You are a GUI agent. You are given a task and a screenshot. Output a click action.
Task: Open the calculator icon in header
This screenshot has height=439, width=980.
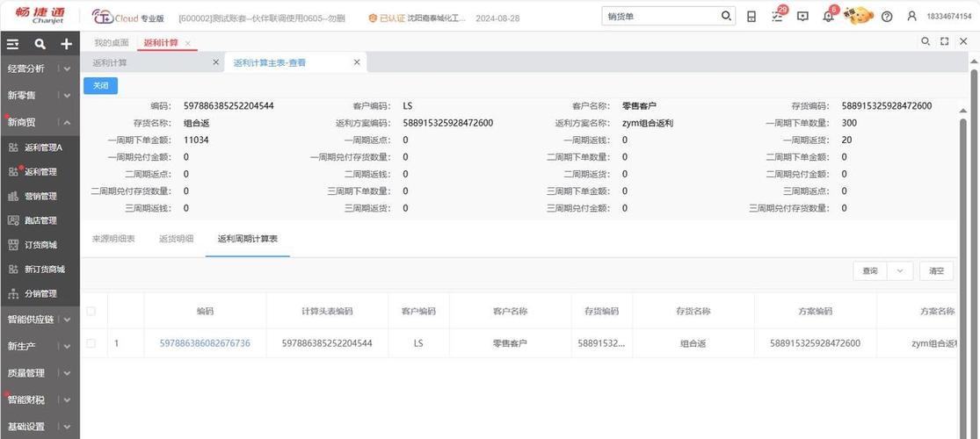tap(751, 17)
